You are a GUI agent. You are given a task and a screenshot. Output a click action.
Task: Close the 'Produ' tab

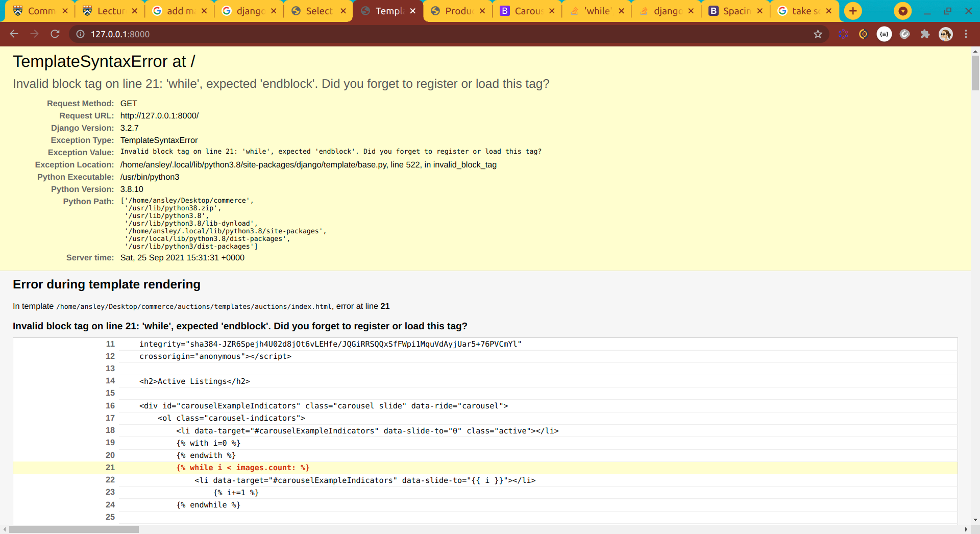482,11
